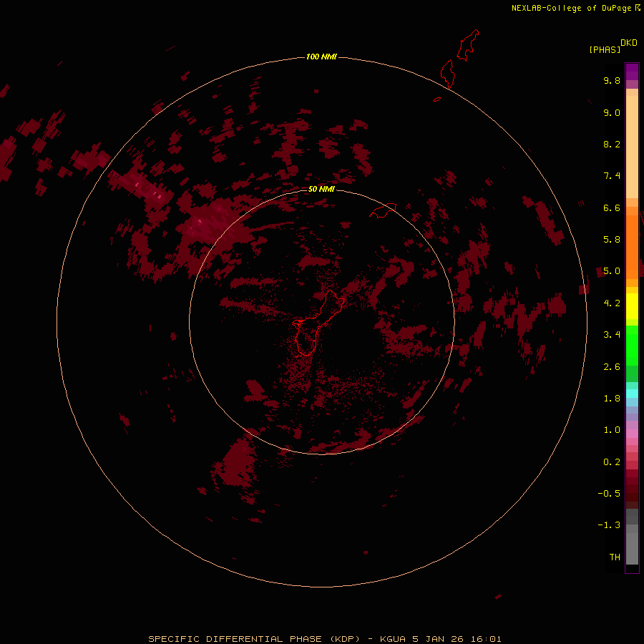
Task: Select the DKD product label above legend
Action: coord(628,43)
